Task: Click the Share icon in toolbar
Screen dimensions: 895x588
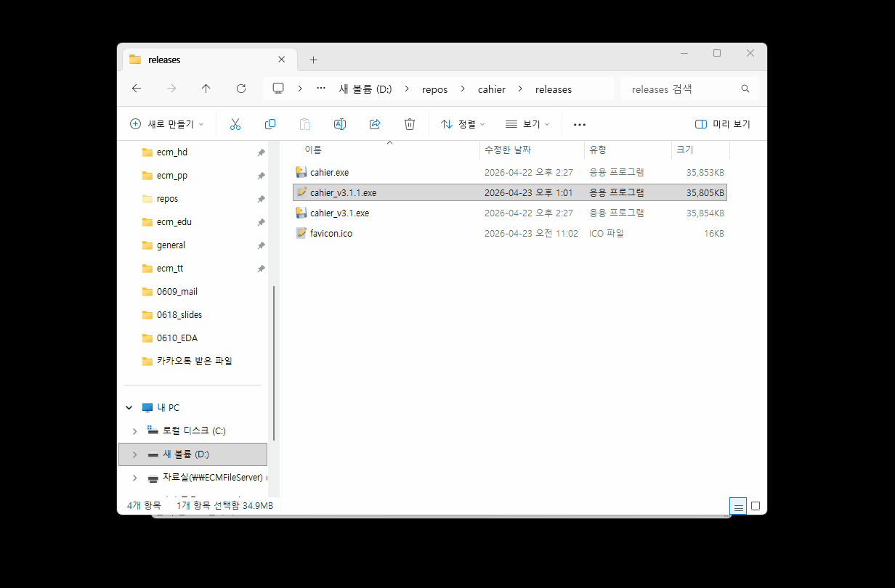Action: pyautogui.click(x=375, y=124)
